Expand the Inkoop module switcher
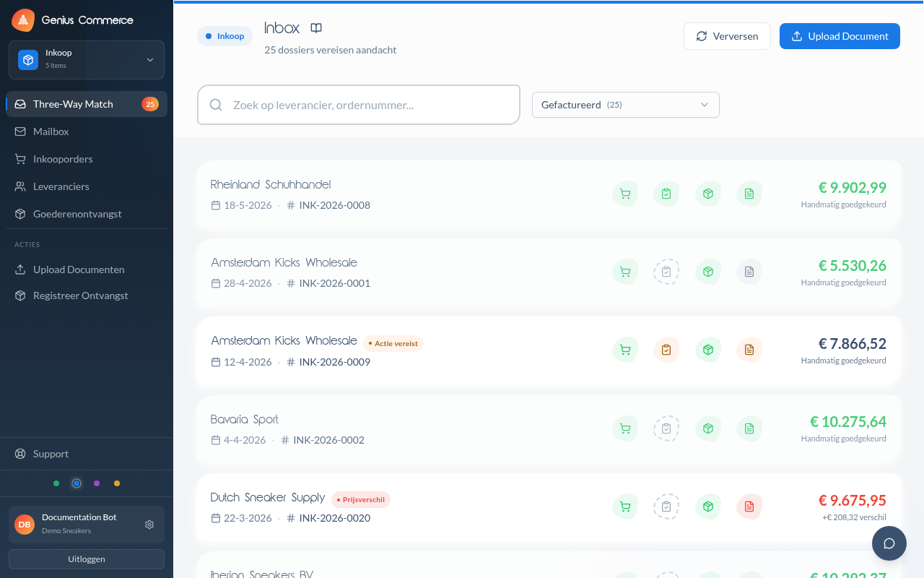The height and width of the screenshot is (578, 924). (87, 60)
